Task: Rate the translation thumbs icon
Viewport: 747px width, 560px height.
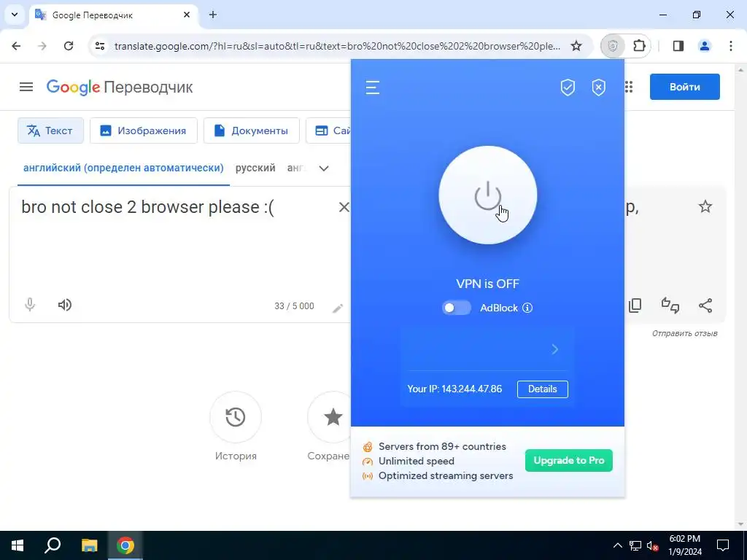Action: 670,306
